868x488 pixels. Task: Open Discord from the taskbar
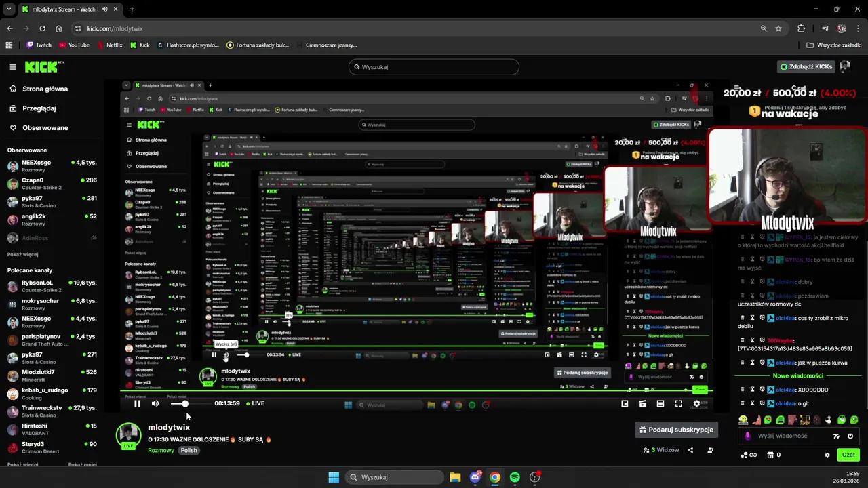(475, 477)
